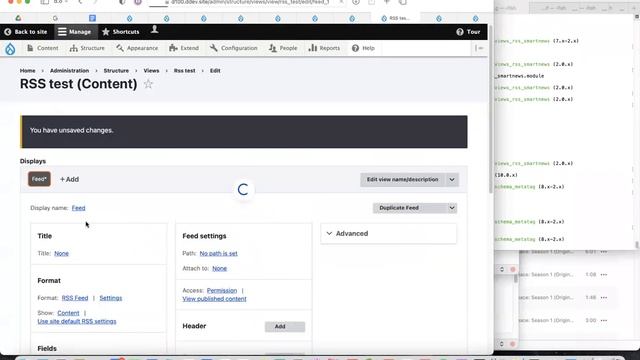Add this page to shortcuts with star icon
This screenshot has height=360, width=640.
click(148, 84)
